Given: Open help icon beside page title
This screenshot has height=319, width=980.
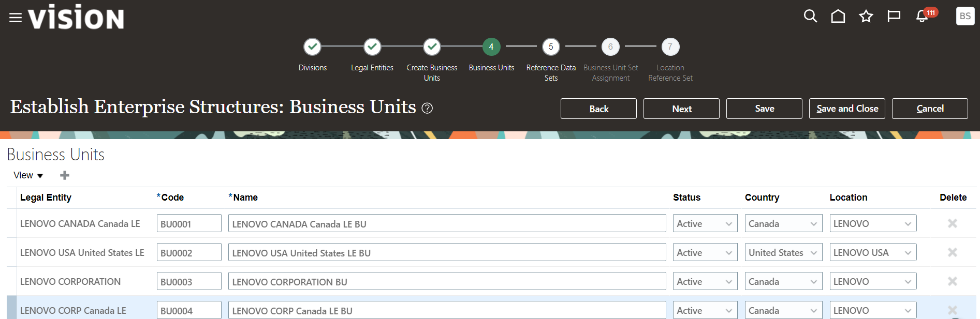Looking at the screenshot, I should [x=427, y=108].
